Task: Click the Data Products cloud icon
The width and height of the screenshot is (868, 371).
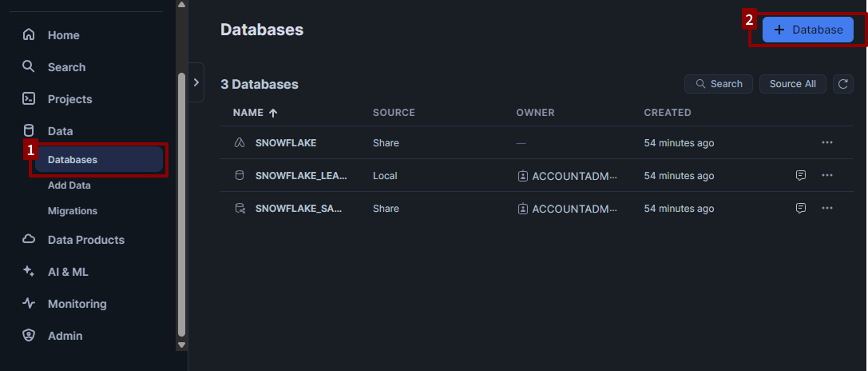Action: (28, 240)
